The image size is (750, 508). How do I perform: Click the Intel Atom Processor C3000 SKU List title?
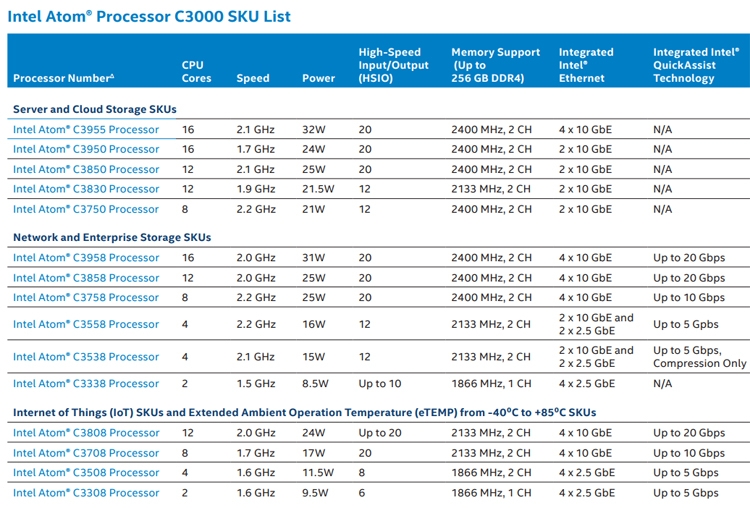click(149, 16)
